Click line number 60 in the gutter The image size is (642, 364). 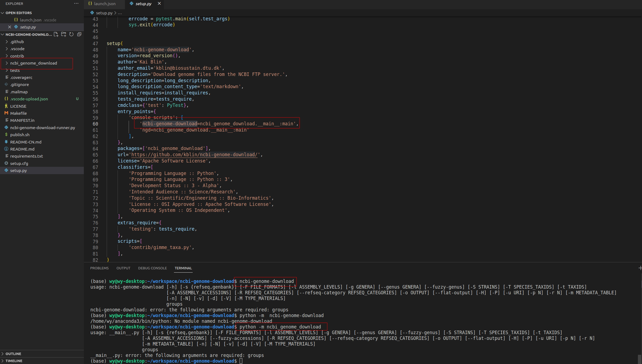point(95,124)
